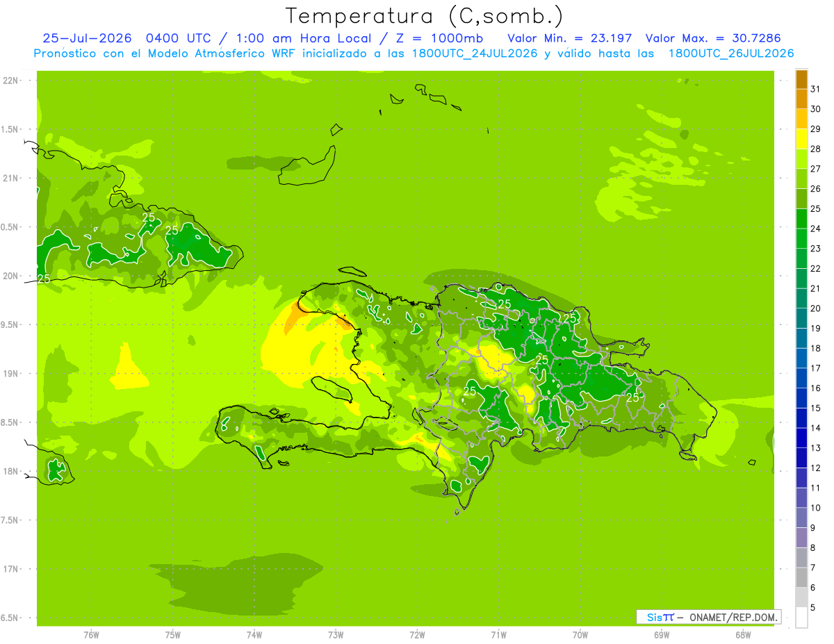This screenshot has width=834, height=644.
Task: Click the blue swatch between 15 and 16
Action: click(801, 399)
